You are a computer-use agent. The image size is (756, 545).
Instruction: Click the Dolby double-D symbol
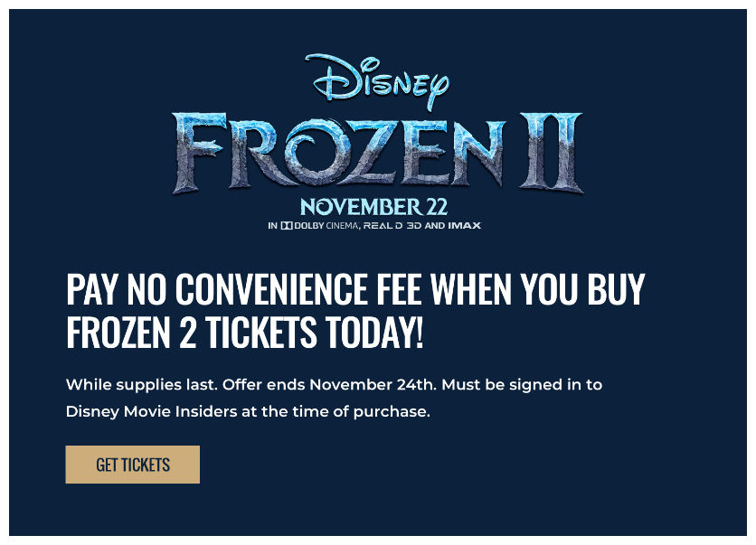tap(287, 226)
